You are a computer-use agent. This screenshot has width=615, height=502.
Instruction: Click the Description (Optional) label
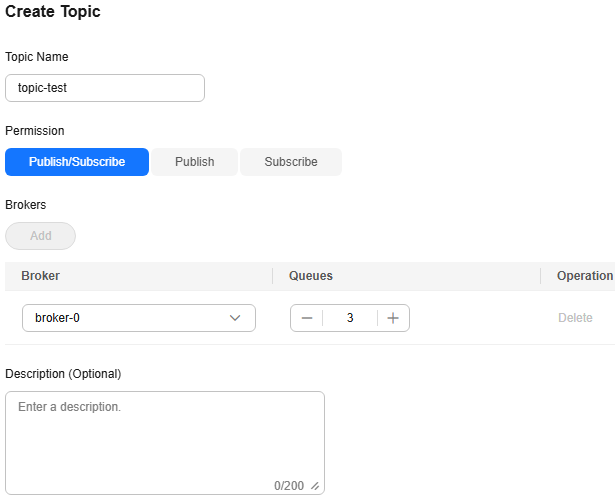63,374
